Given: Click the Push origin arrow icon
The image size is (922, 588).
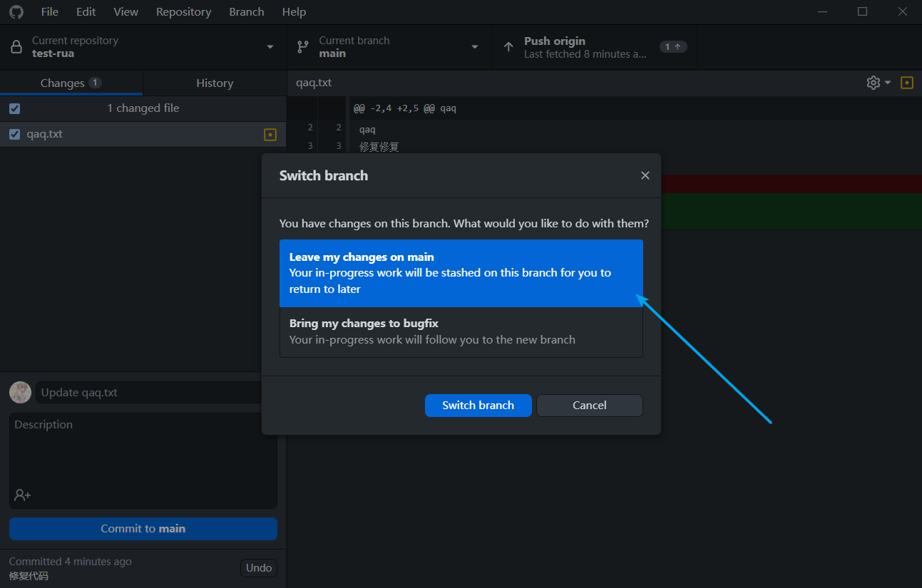Looking at the screenshot, I should pyautogui.click(x=508, y=47).
